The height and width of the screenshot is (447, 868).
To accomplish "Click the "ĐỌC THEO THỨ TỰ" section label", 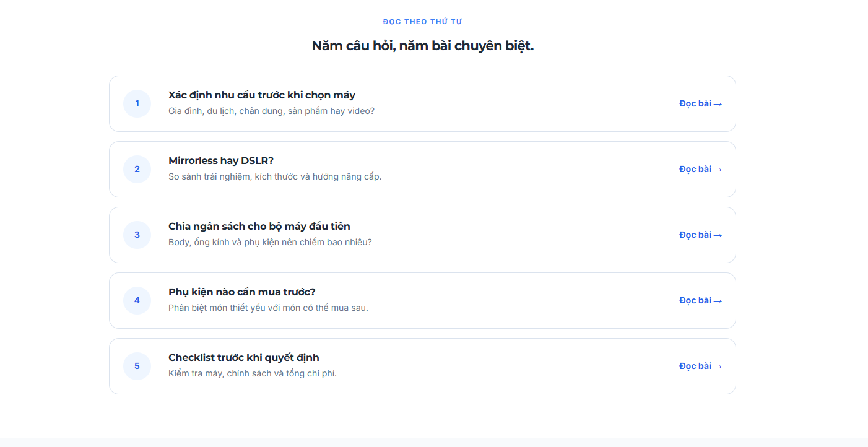I will pos(423,22).
